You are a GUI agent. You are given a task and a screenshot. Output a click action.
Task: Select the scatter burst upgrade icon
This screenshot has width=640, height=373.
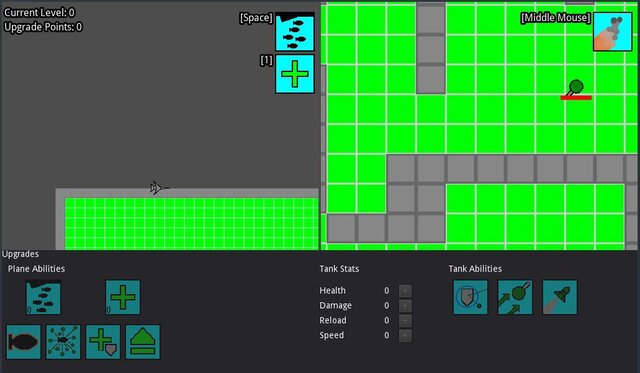coord(63,342)
